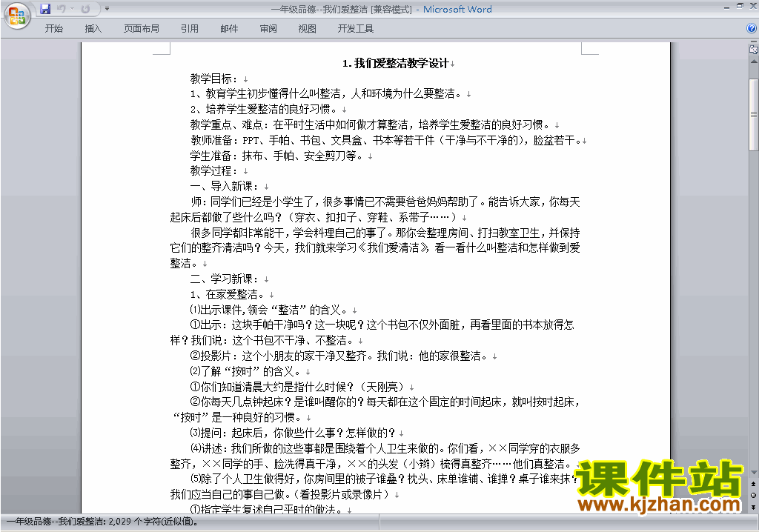Screen dimensions: 759x532
Task: Click the line starting '学生准备：抹布'
Action: [277, 156]
